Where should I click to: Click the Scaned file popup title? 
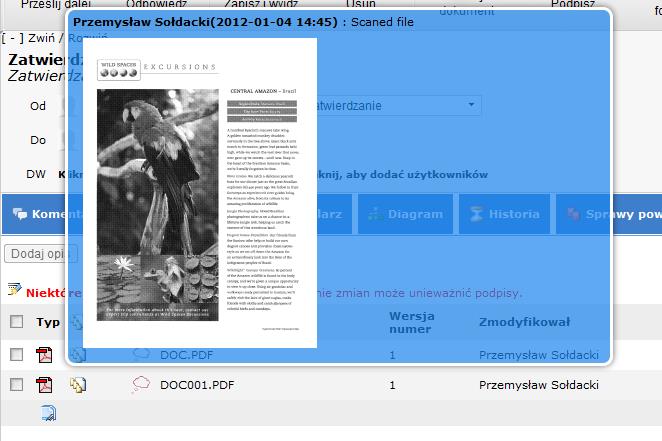click(x=382, y=22)
